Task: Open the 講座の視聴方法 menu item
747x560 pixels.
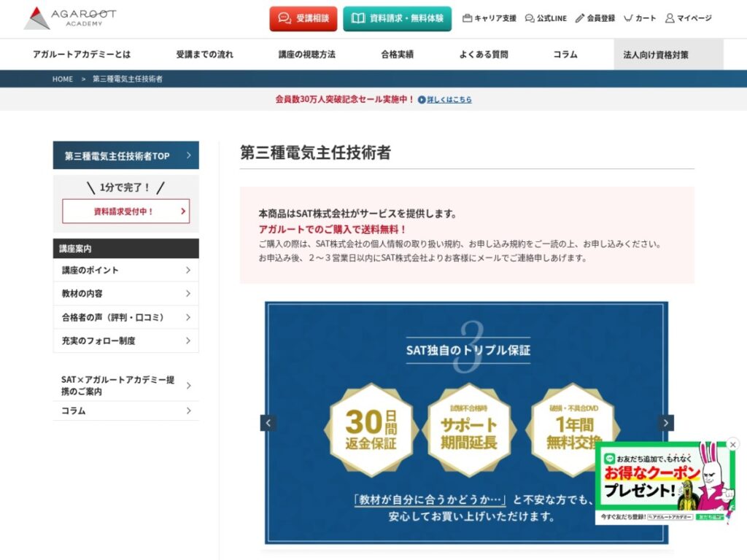Action: pyautogui.click(x=307, y=54)
